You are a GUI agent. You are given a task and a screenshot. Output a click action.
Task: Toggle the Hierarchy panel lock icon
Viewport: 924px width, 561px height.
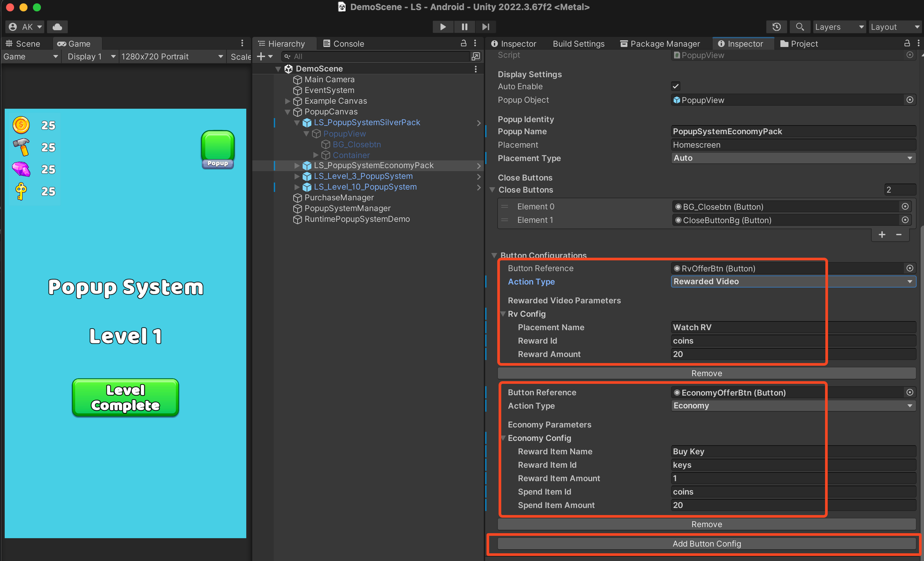(463, 44)
